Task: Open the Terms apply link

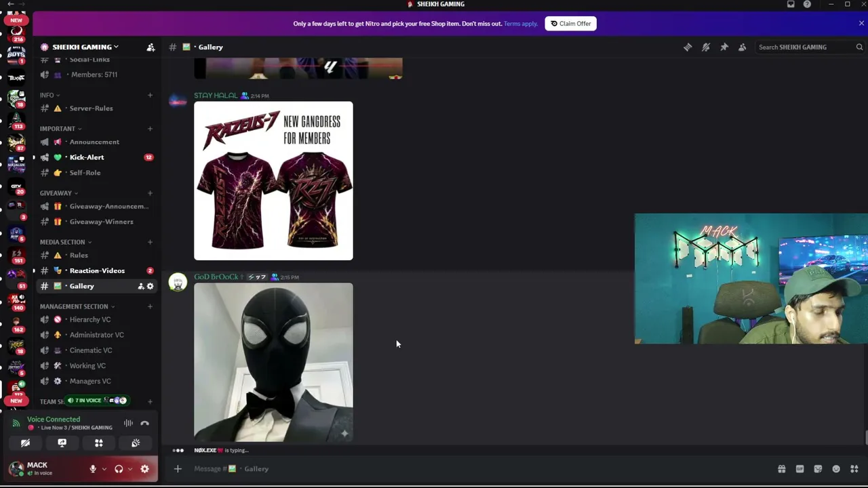Action: coord(520,24)
